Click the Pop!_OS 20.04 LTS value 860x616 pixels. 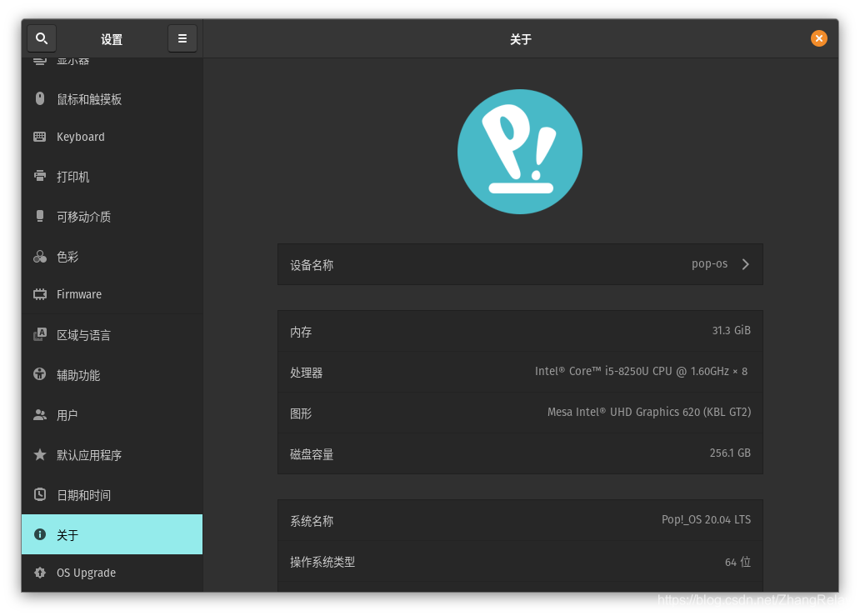(x=706, y=519)
